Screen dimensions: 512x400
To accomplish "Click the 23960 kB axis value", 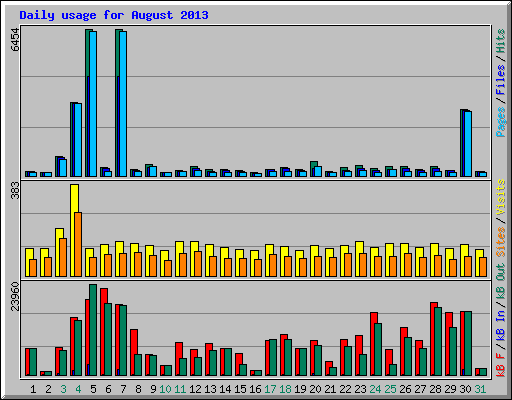I will point(15,296).
